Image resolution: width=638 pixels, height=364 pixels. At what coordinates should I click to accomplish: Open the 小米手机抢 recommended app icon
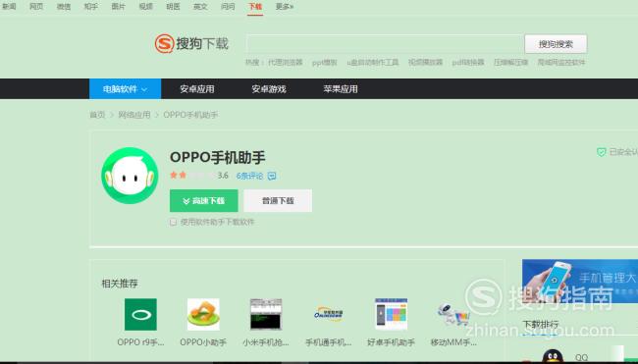click(266, 314)
